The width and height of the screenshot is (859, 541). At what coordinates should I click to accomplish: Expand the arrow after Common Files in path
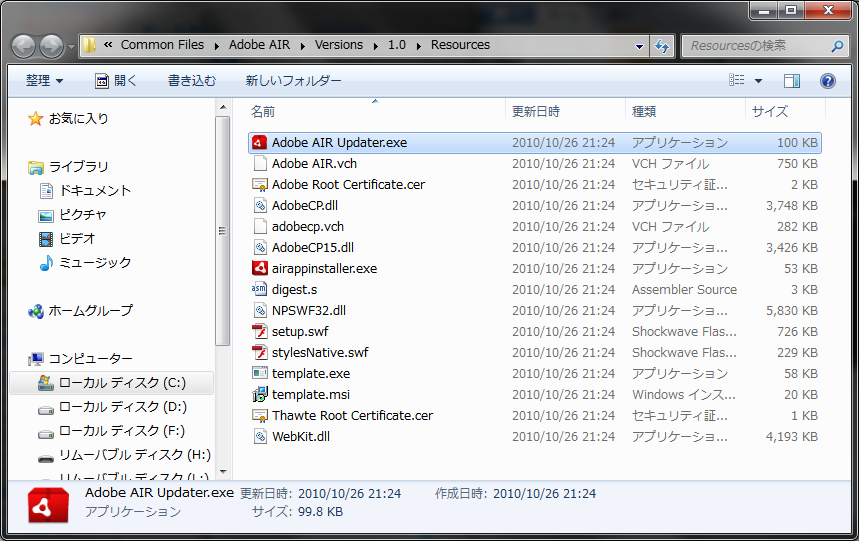coord(217,46)
